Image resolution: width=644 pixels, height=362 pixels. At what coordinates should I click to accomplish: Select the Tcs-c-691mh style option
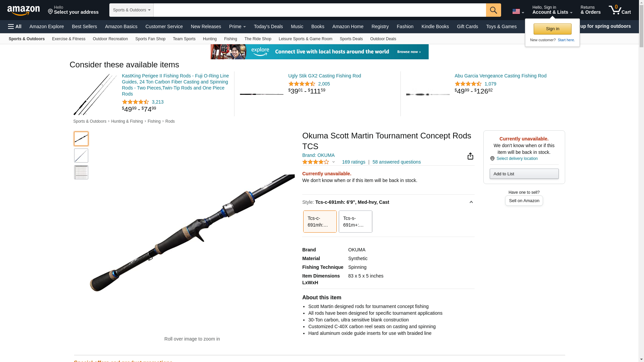320,222
